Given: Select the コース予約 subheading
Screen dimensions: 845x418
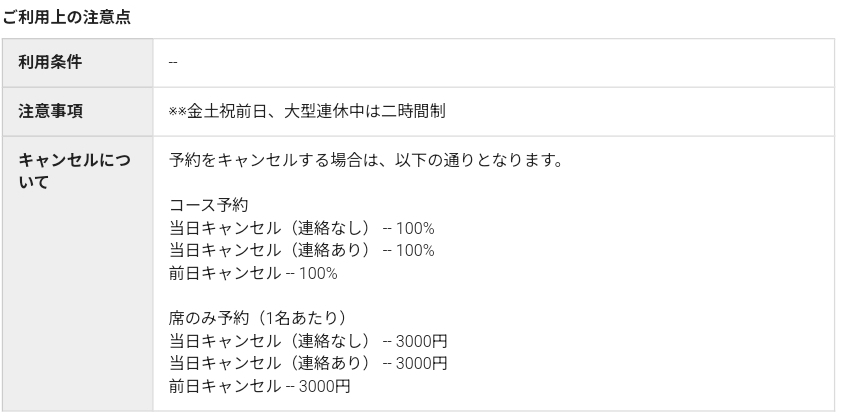Looking at the screenshot, I should coord(208,205).
